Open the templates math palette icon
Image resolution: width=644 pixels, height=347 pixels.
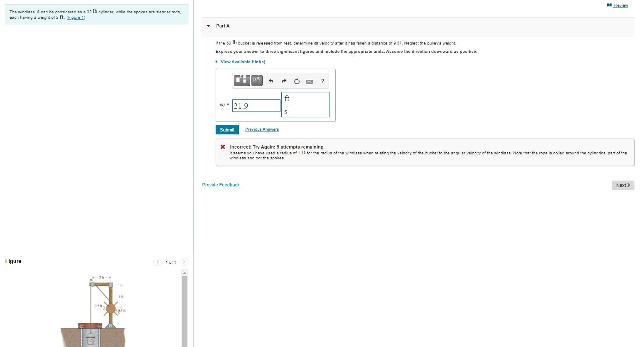point(242,80)
